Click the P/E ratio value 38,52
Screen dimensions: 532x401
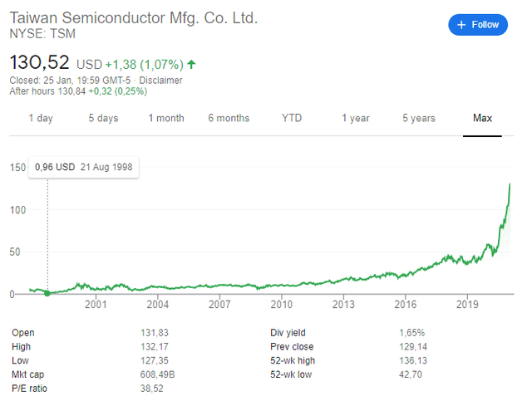(154, 389)
